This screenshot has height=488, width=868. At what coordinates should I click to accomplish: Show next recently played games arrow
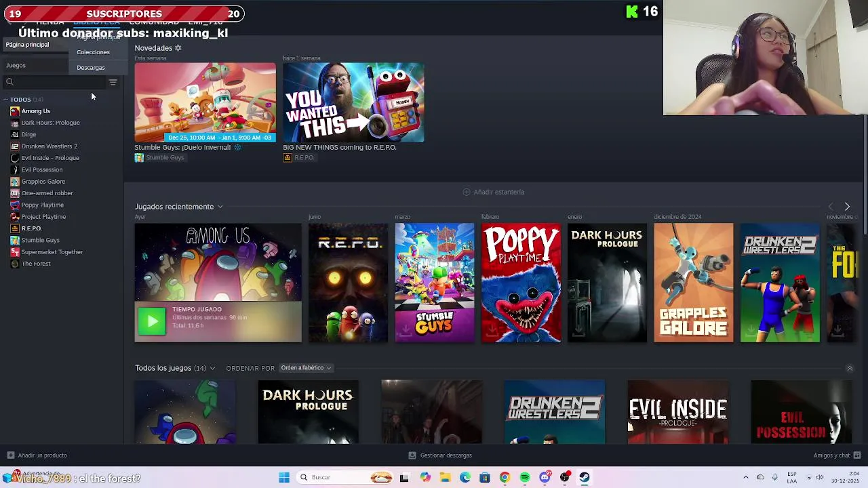(847, 207)
